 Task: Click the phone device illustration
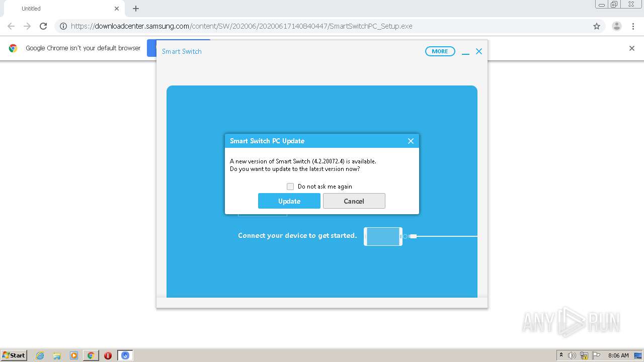(x=383, y=236)
